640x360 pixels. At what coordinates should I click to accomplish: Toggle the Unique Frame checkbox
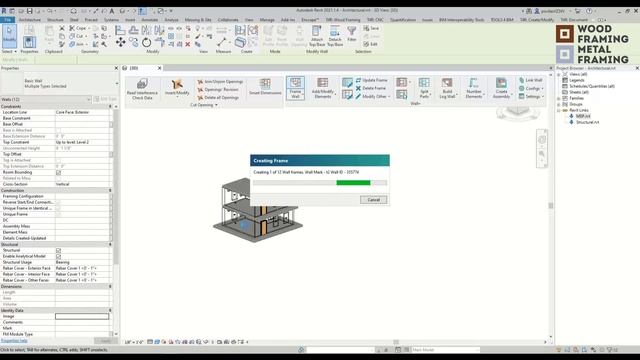point(58,214)
